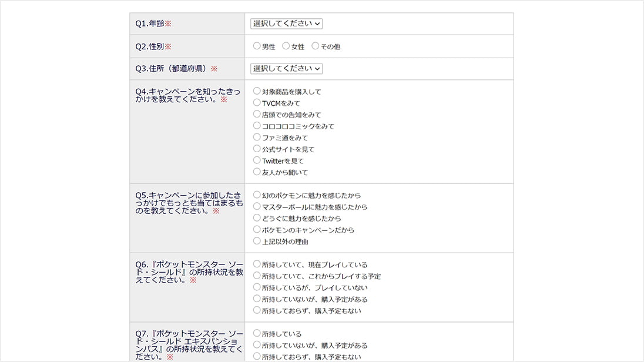Screen dimensions: 644x362
Task: Choose TVCMをみて option
Action: [257, 103]
